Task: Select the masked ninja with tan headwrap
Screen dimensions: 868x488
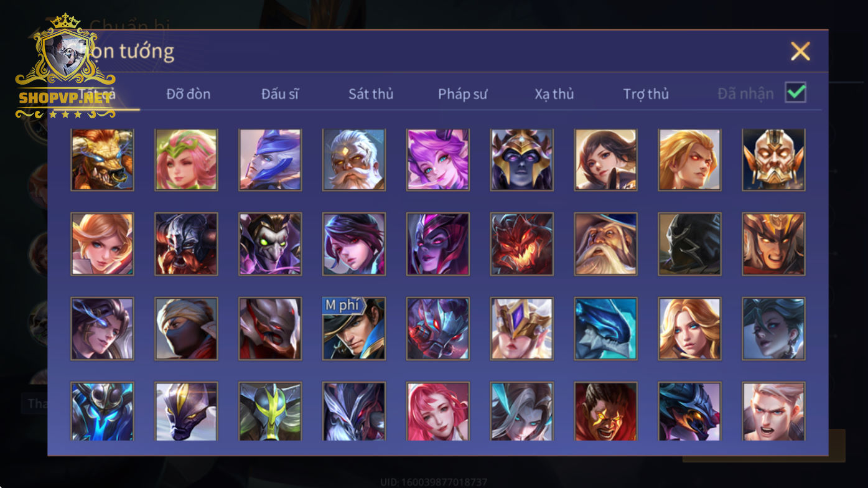Action: tap(186, 328)
